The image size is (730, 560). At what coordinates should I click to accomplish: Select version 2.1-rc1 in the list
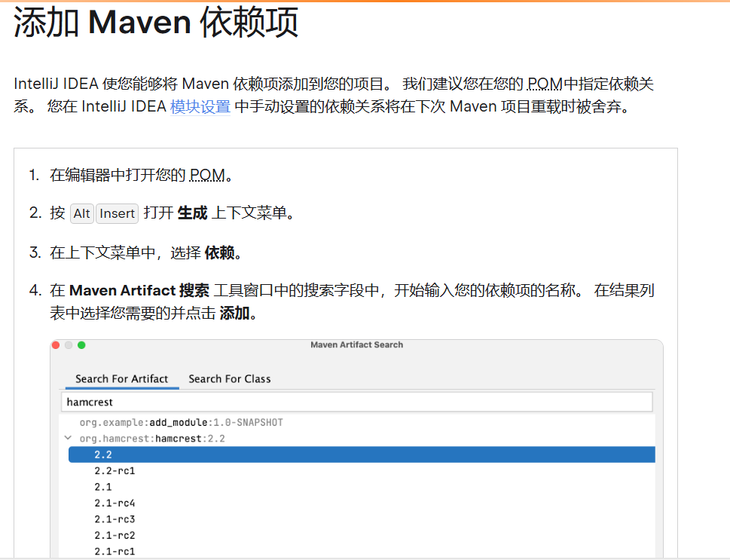click(x=115, y=552)
